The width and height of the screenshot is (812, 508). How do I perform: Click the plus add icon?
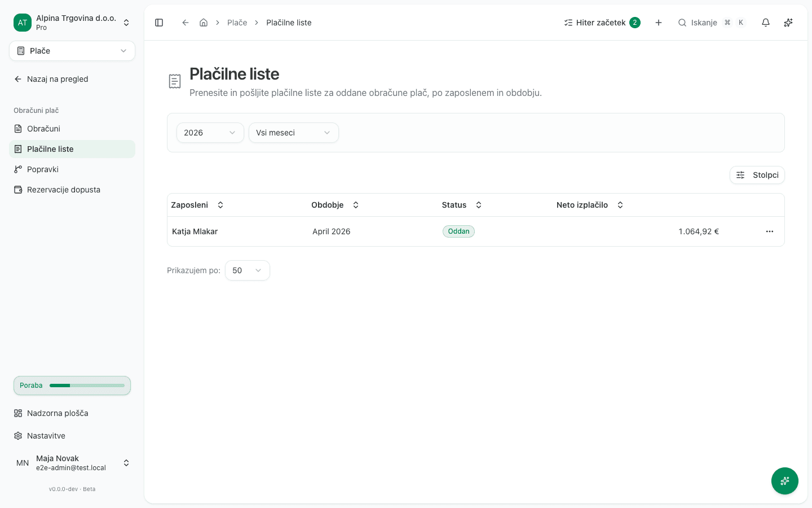click(x=659, y=23)
